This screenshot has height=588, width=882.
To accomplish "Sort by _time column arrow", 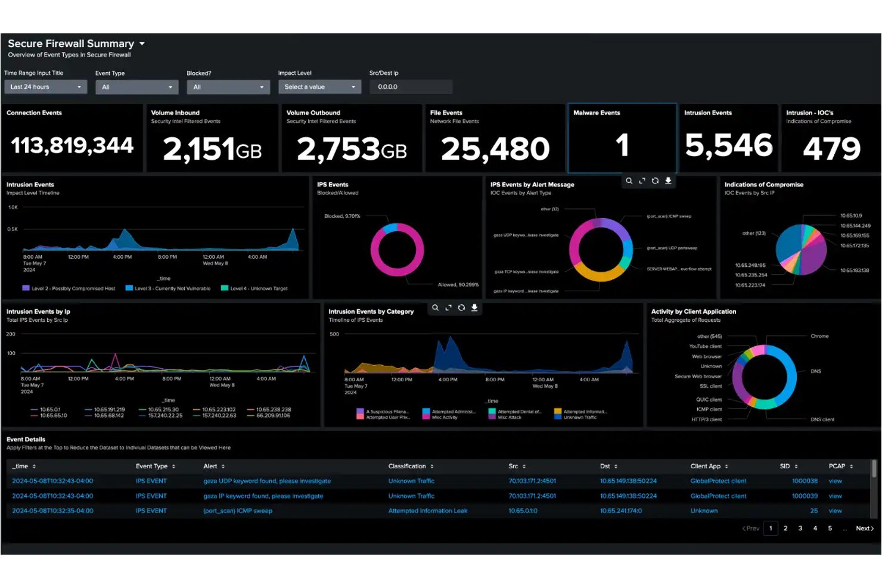I will pyautogui.click(x=34, y=466).
